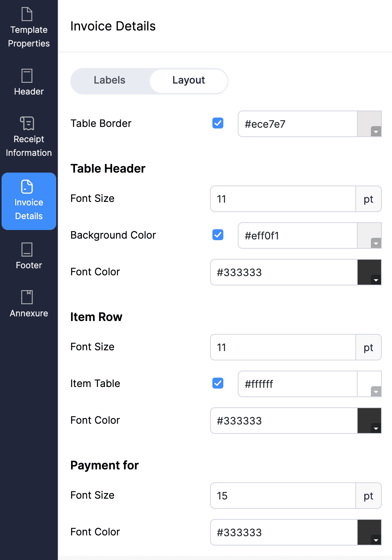392x560 pixels.
Task: Disable the Table Header Background Color
Action: click(x=217, y=235)
